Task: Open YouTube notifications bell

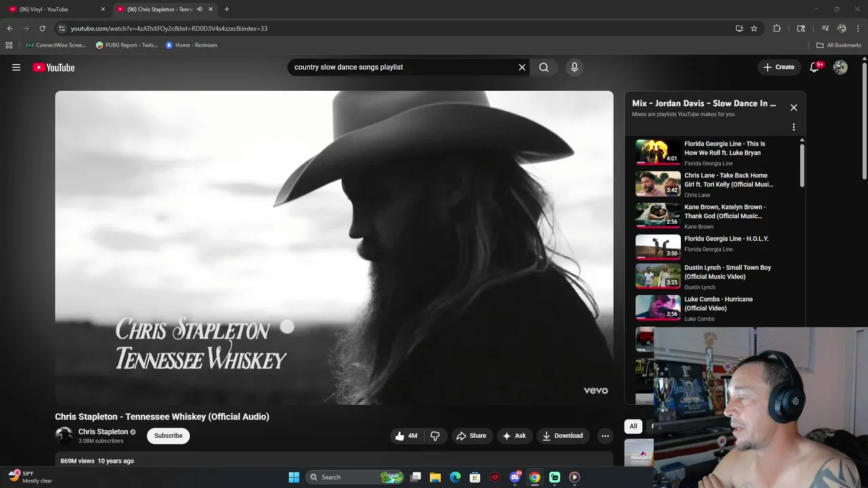Action: [815, 67]
